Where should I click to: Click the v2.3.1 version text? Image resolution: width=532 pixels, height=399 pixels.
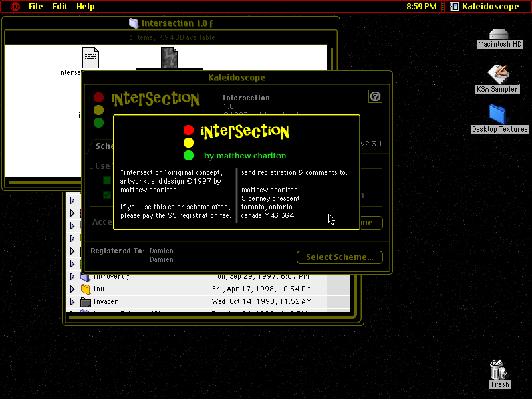click(371, 144)
